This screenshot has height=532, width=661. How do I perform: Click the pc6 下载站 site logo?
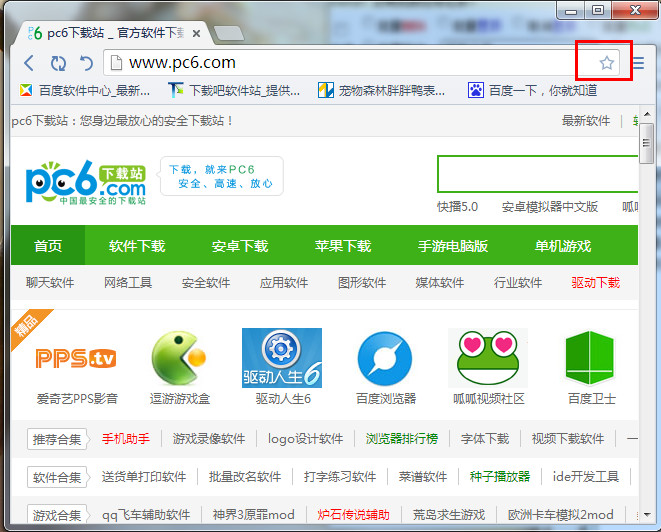pos(86,182)
